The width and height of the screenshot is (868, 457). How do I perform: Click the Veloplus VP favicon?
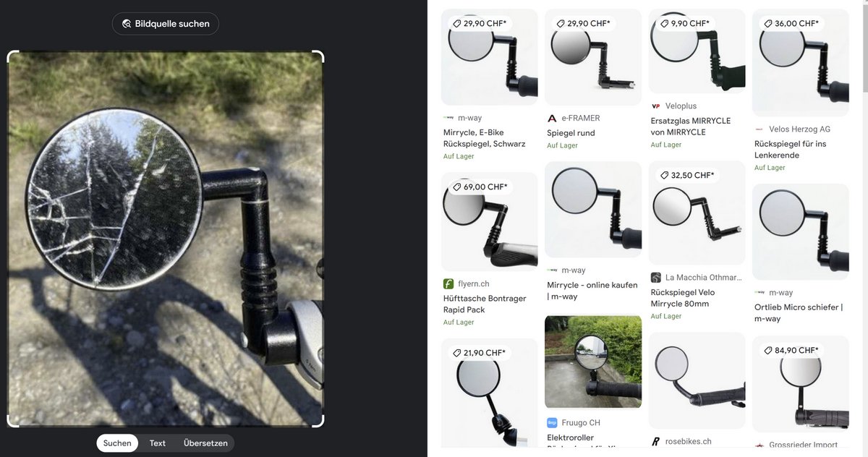[656, 106]
